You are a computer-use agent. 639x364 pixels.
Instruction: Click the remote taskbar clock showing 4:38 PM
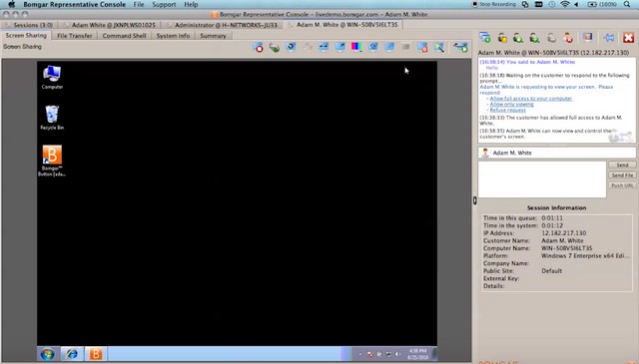pyautogui.click(x=417, y=354)
